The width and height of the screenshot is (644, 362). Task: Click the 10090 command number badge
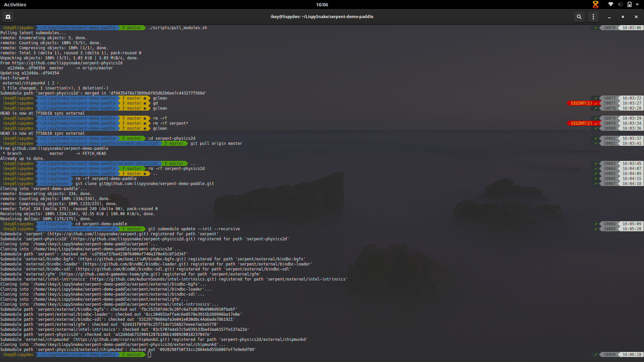[609, 355]
